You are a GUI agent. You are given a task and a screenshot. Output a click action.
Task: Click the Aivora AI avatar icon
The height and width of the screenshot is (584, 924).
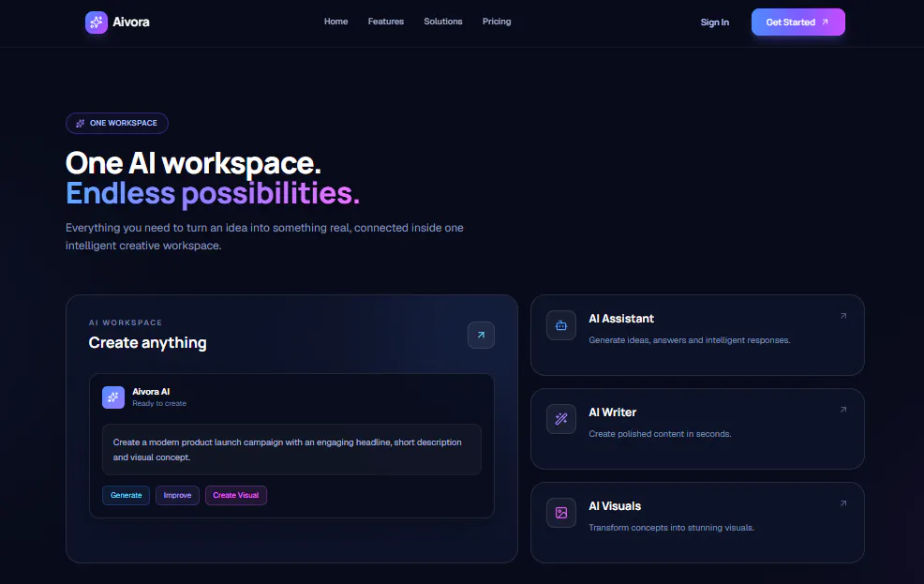(x=113, y=397)
